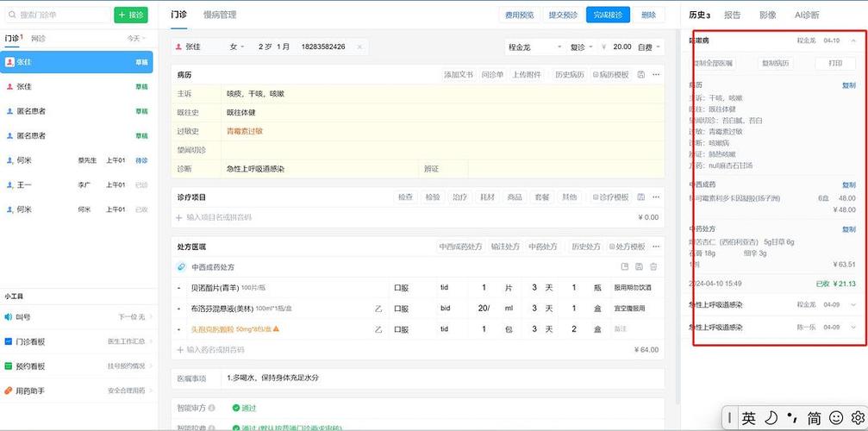This screenshot has width=868, height=431.
Task: Click the icon in the 中西成药处方 header left of save
Action: pos(624,266)
